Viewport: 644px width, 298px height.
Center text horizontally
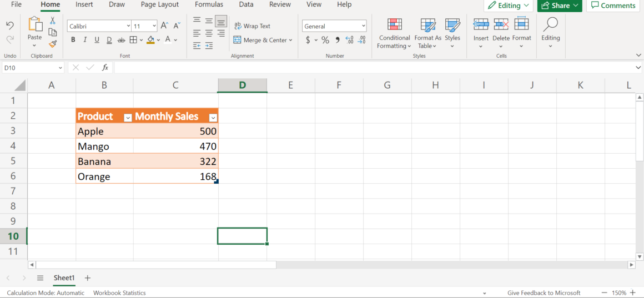click(209, 33)
